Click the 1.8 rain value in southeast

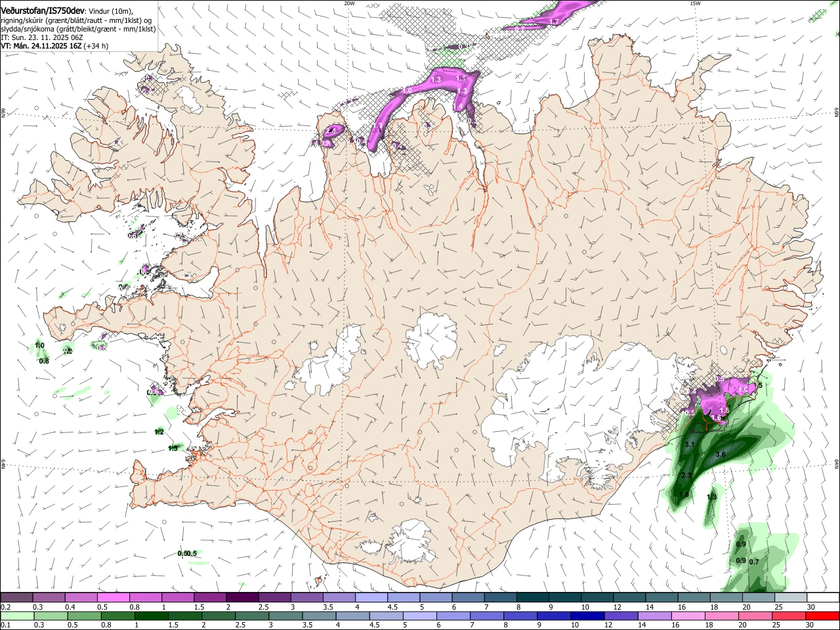(684, 495)
